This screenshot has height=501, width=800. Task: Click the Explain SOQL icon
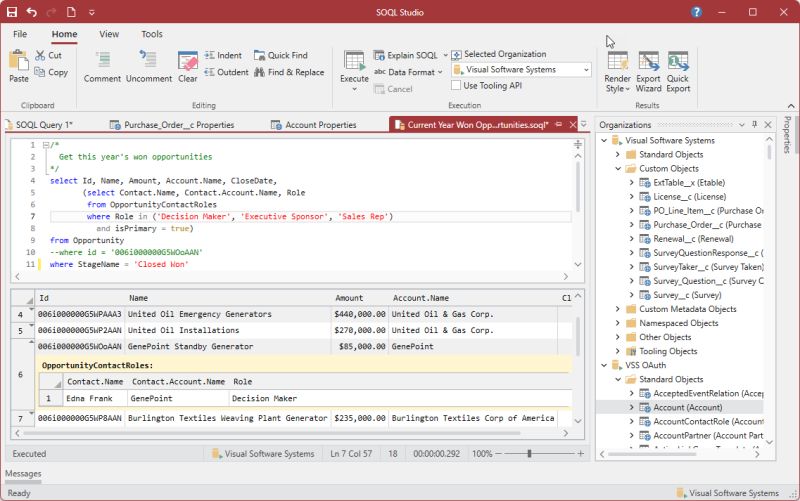pyautogui.click(x=379, y=55)
